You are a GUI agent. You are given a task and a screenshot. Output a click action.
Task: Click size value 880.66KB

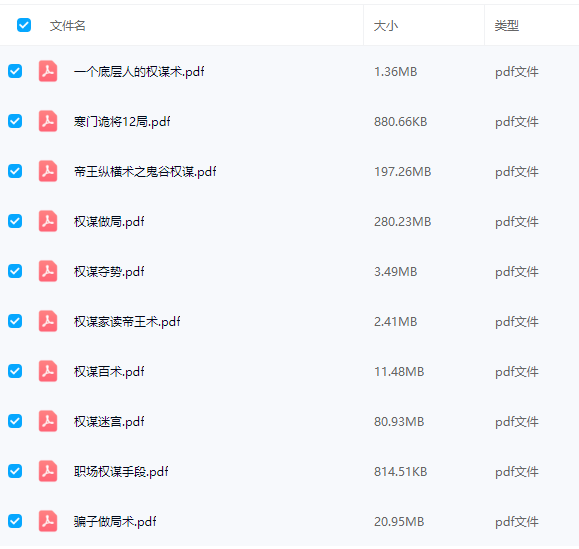[401, 121]
